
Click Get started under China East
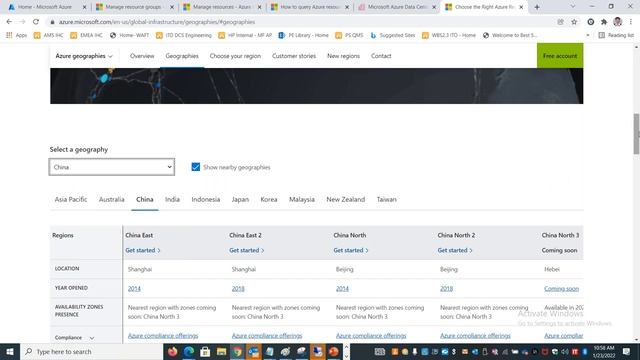tap(142, 250)
